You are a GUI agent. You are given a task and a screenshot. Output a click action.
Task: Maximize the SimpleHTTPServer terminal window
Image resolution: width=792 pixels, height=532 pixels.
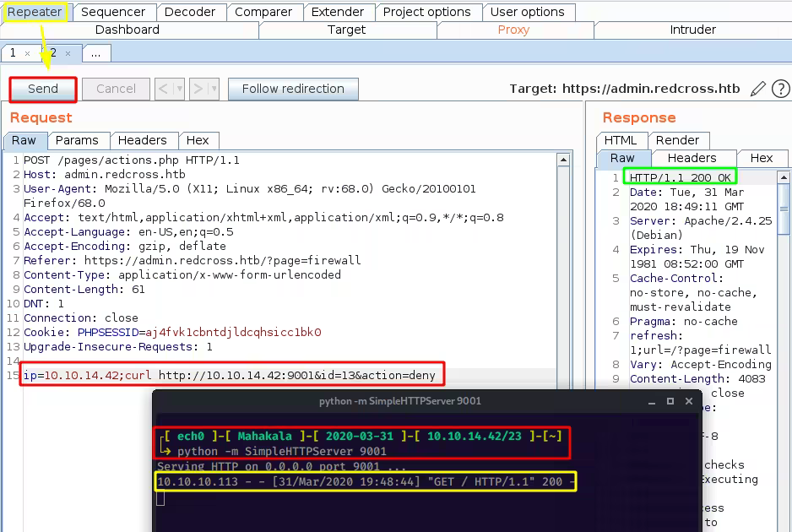pyautogui.click(x=670, y=401)
